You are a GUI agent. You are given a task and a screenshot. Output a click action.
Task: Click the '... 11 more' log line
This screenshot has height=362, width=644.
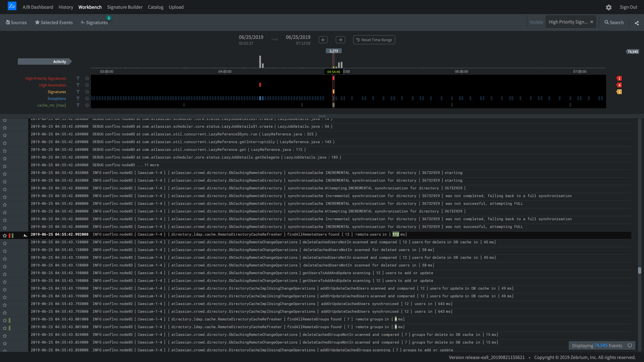click(x=330, y=165)
